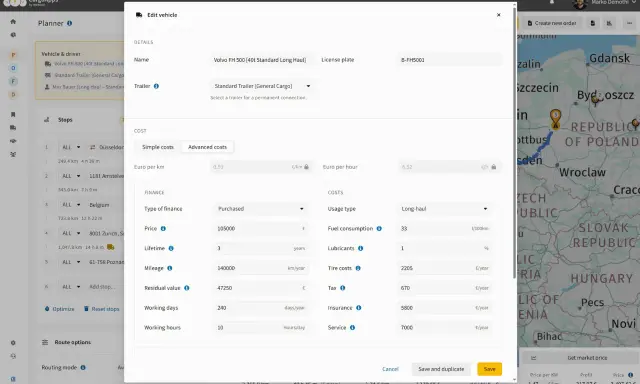Click the home icon in left sidebar
640x384 pixels.
coord(13,22)
